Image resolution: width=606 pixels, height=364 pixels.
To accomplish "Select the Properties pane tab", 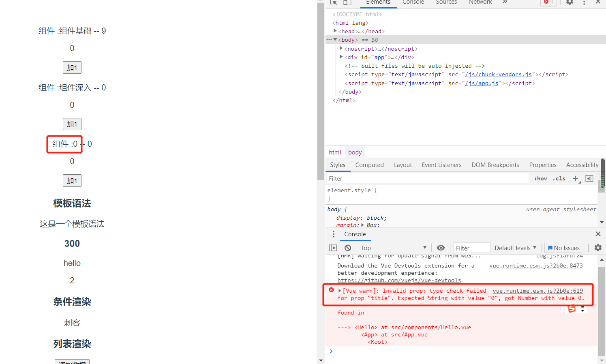I will (x=543, y=165).
